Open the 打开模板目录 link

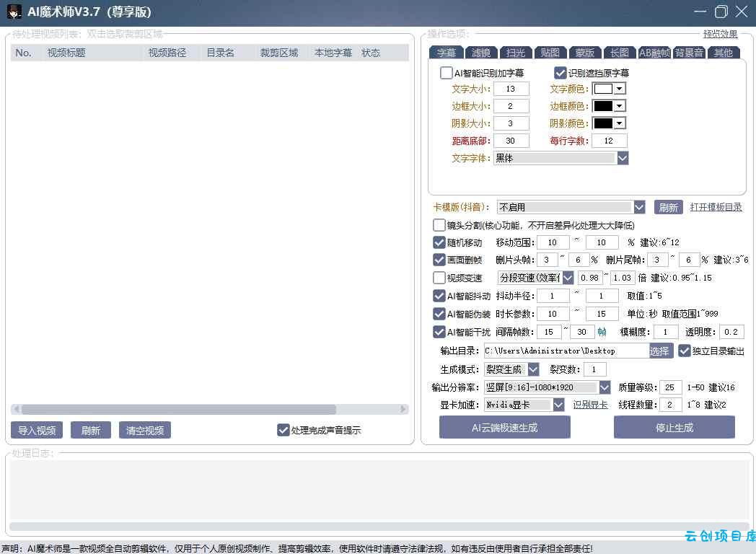pyautogui.click(x=716, y=207)
